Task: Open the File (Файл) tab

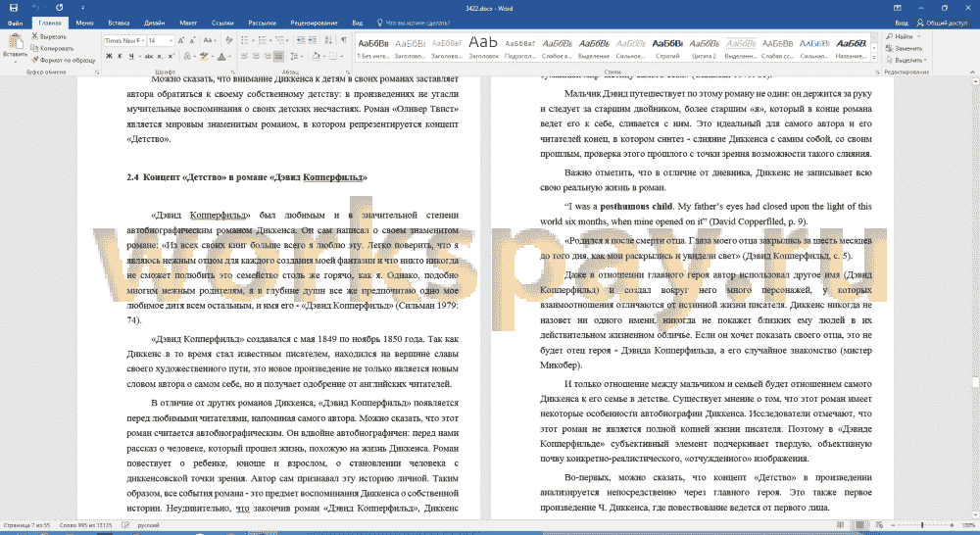Action: pyautogui.click(x=15, y=24)
